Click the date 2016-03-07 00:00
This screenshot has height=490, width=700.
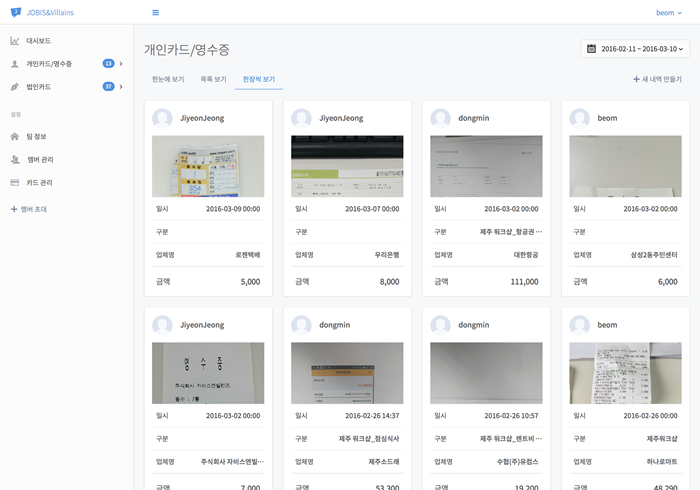pos(372,209)
